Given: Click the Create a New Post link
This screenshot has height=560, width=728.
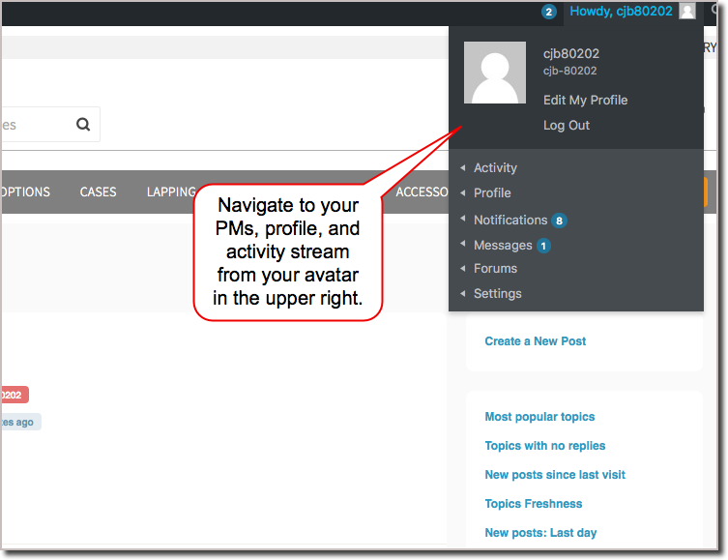Looking at the screenshot, I should [536, 340].
